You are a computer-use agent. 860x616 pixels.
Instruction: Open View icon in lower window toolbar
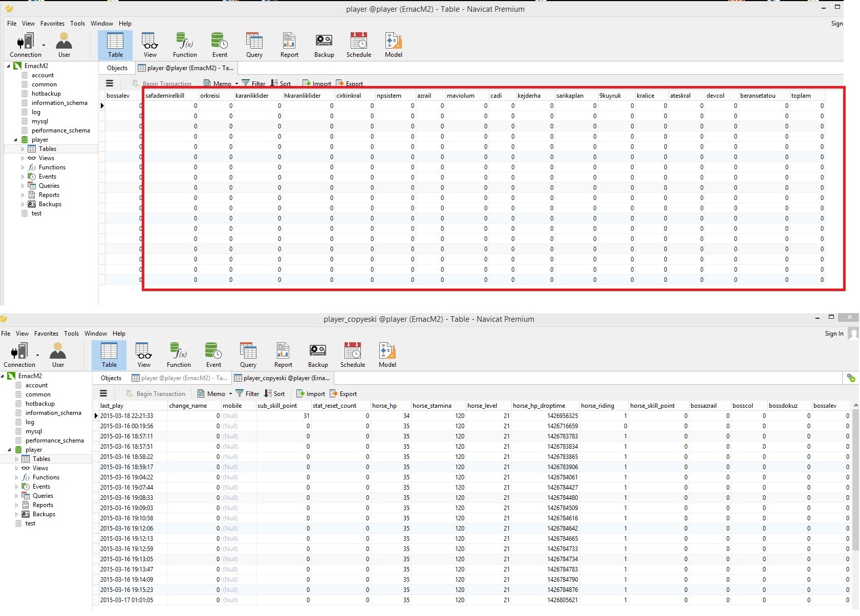point(144,355)
